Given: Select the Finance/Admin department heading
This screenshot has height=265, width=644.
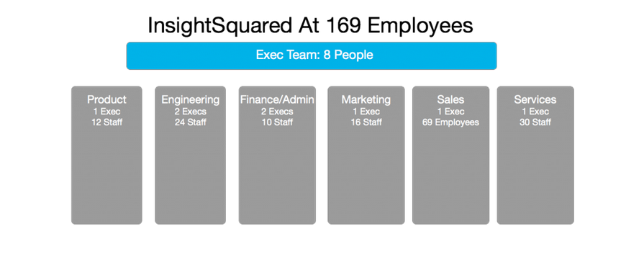Looking at the screenshot, I should click(x=277, y=99).
